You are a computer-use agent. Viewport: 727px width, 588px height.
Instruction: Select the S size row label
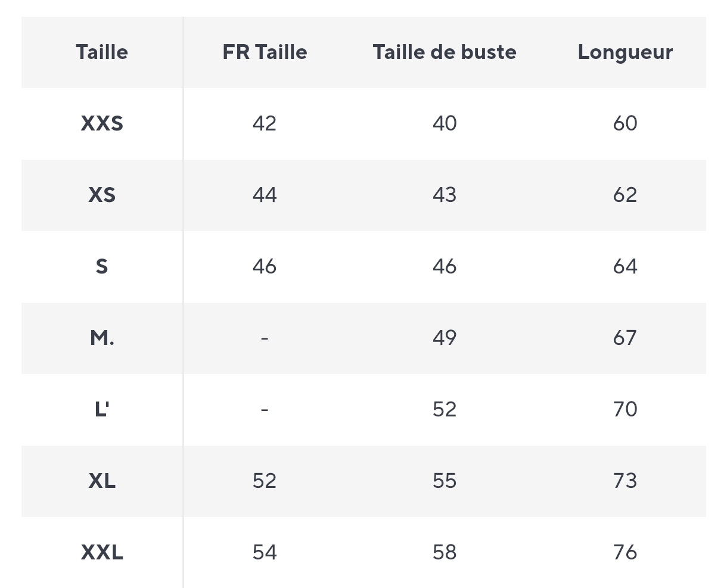(102, 266)
